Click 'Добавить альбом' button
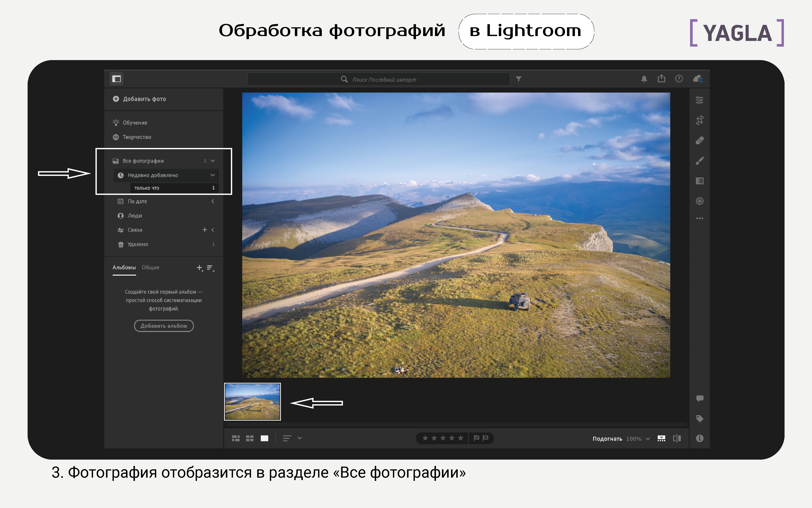This screenshot has width=812, height=508. (x=164, y=326)
